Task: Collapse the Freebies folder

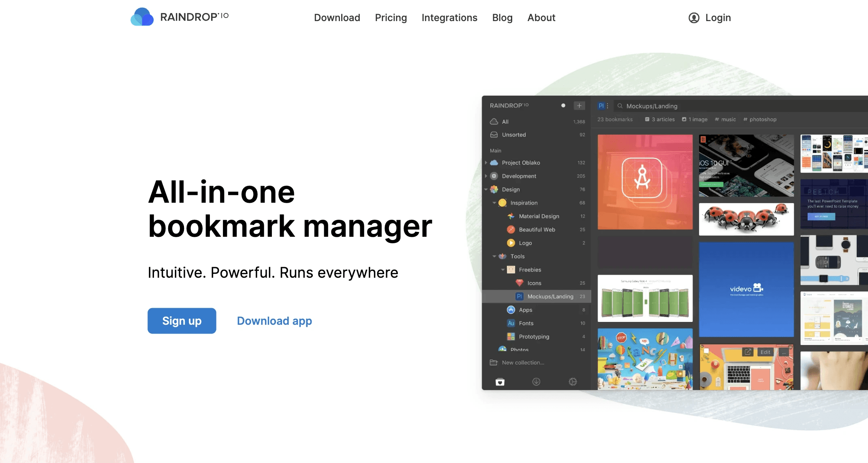Action: click(x=503, y=270)
